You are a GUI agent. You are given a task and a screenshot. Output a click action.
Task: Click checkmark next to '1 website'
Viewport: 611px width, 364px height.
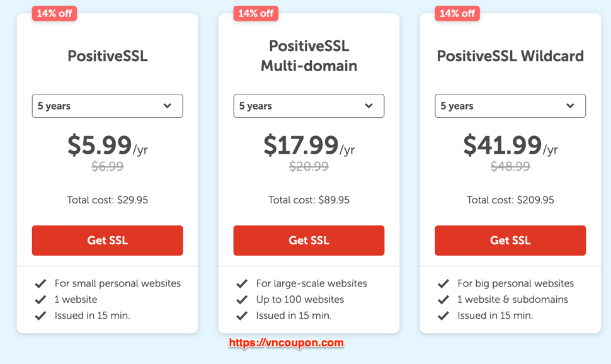click(40, 300)
